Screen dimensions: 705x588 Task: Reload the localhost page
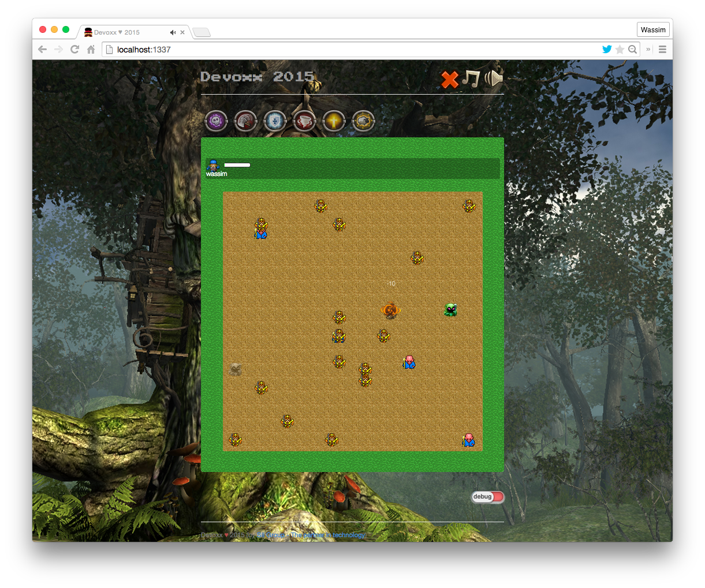coord(74,50)
